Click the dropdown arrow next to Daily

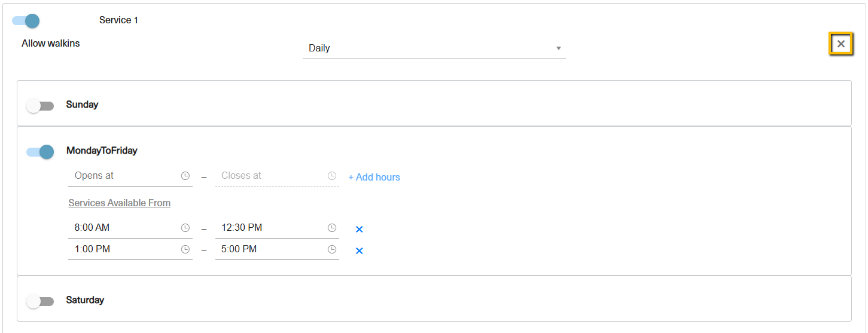coord(559,48)
